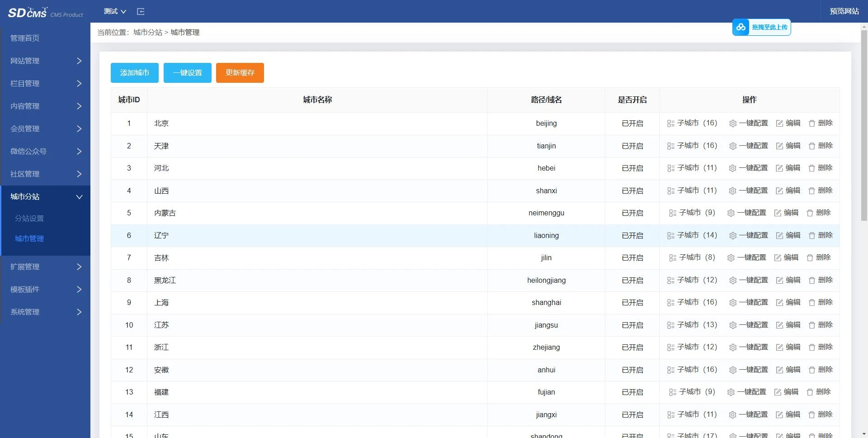Screen dimensions: 868x438
Task: Expand 微信公众号 sidebar menu
Action: pyautogui.click(x=45, y=151)
